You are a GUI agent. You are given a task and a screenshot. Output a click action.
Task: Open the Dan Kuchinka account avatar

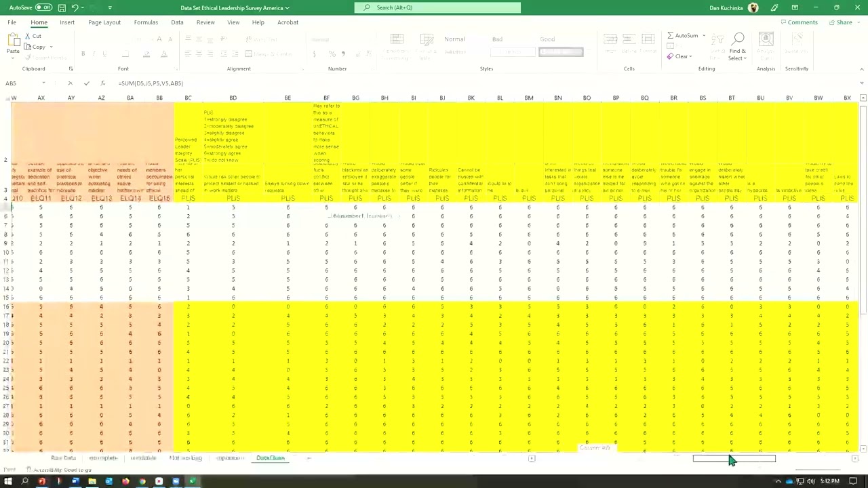(753, 7)
